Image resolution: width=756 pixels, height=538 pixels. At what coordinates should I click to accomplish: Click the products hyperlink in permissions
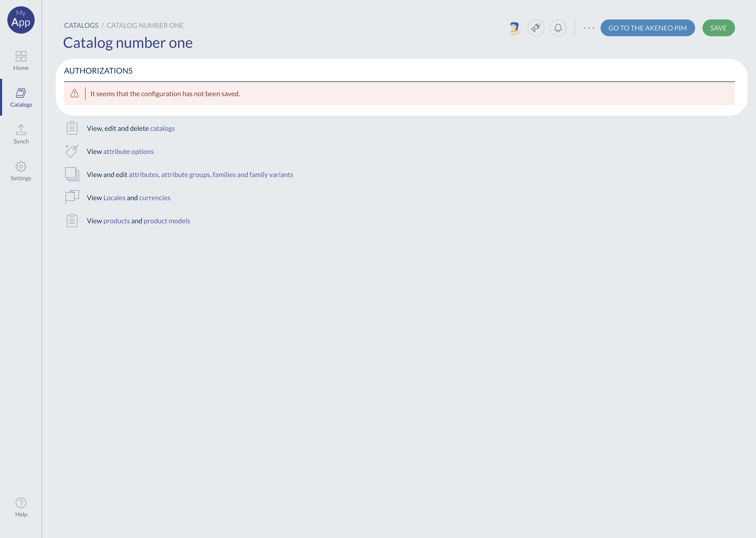(x=116, y=221)
